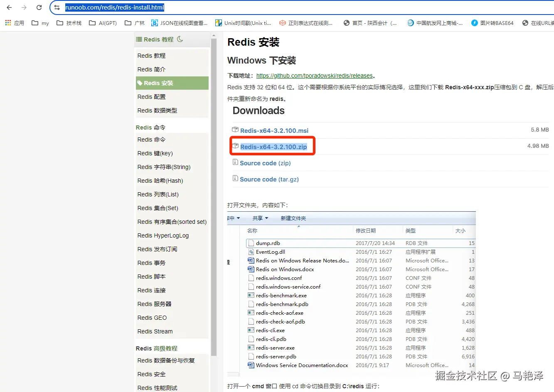554x392 pixels.
Task: Select the highlighted Redis 安装 sidebar item
Action: [172, 83]
